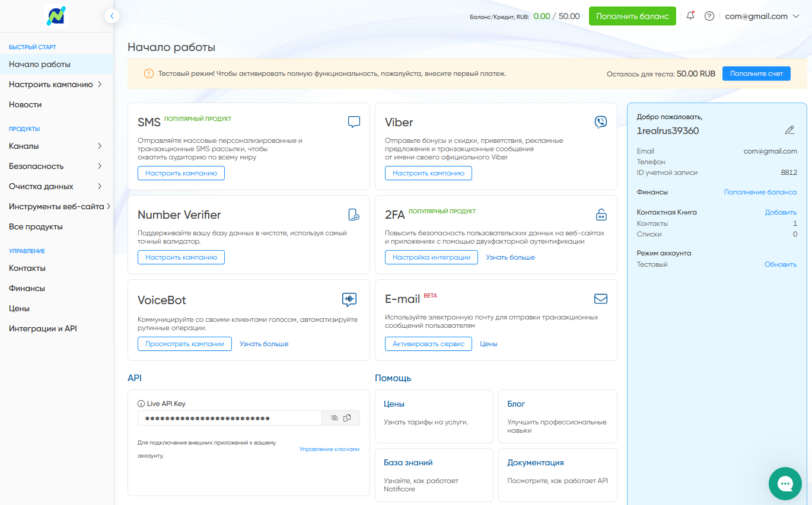Open the Управление ключами link

pyautogui.click(x=329, y=449)
